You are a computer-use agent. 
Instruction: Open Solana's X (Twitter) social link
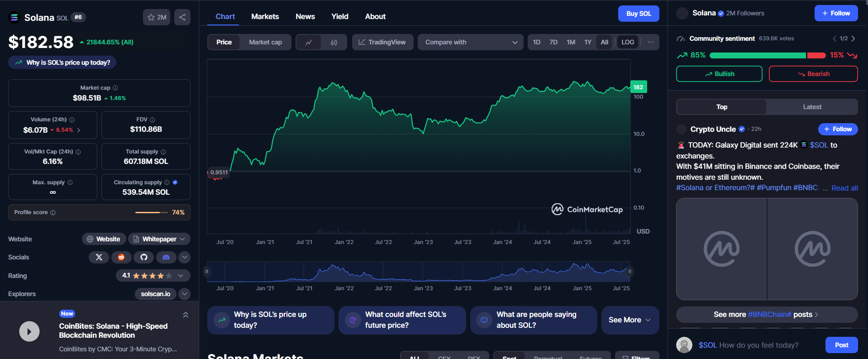(99, 257)
